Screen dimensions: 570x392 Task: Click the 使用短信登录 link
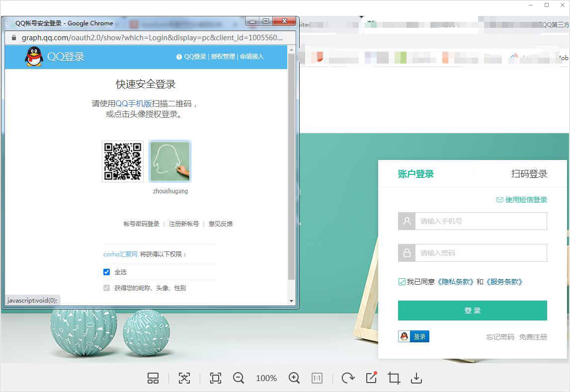point(526,200)
